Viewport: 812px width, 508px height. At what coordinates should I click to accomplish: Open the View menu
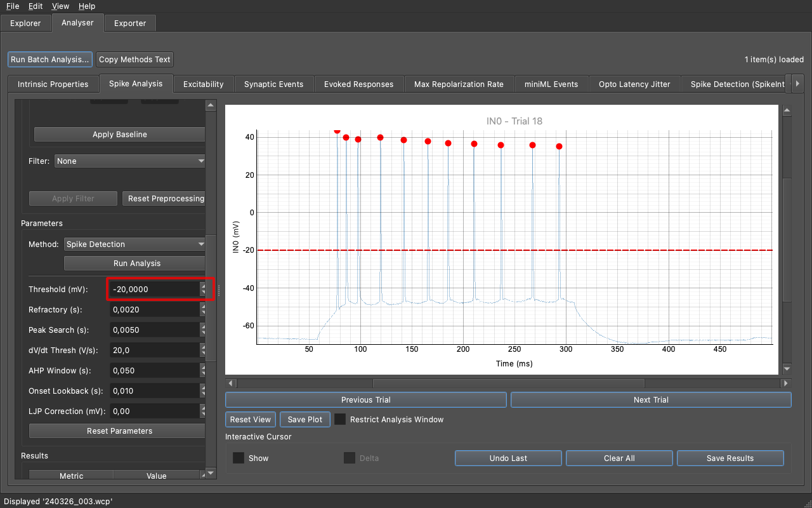(x=60, y=6)
